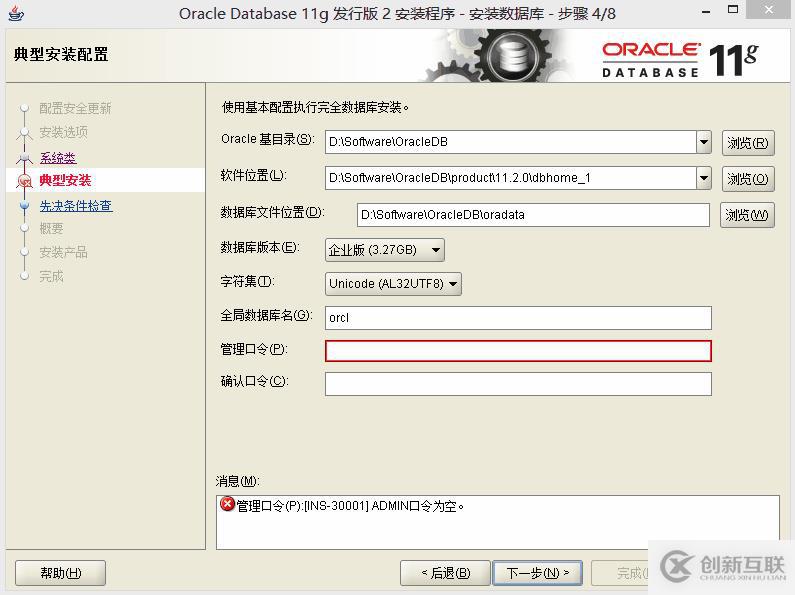Image resolution: width=795 pixels, height=595 pixels.
Task: Focus the 数据库文件位置 path field
Action: [x=533, y=215]
